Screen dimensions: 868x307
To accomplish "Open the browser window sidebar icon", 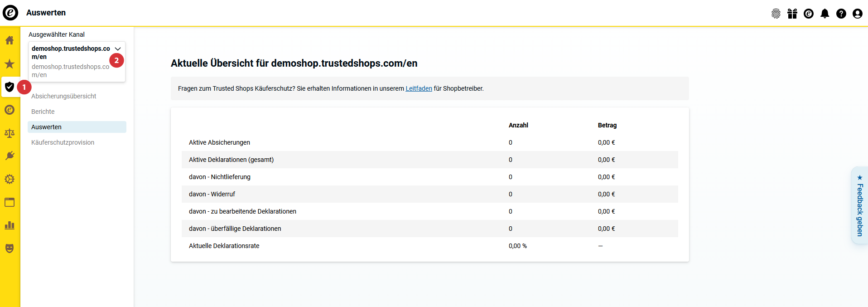I will [x=10, y=202].
